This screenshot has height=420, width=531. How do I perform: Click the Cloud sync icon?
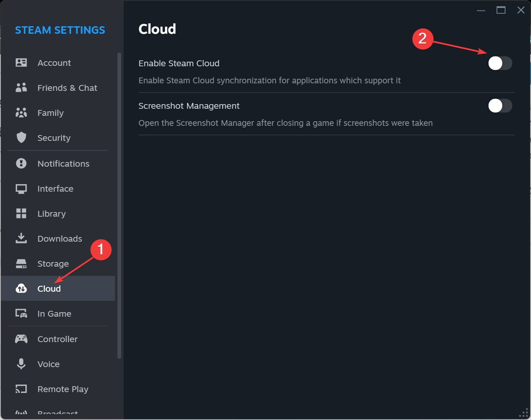coord(21,288)
